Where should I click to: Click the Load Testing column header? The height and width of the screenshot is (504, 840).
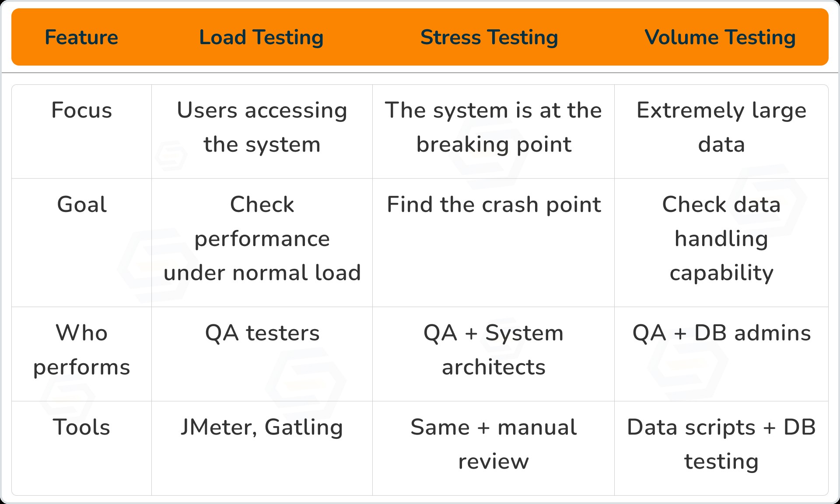261,37
